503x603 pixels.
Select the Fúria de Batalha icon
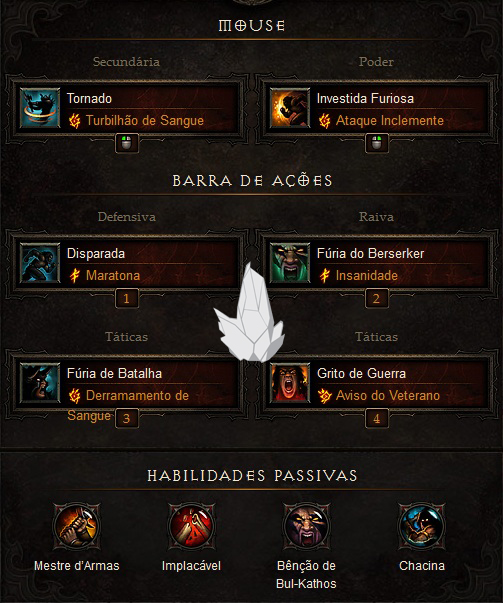pos(40,383)
